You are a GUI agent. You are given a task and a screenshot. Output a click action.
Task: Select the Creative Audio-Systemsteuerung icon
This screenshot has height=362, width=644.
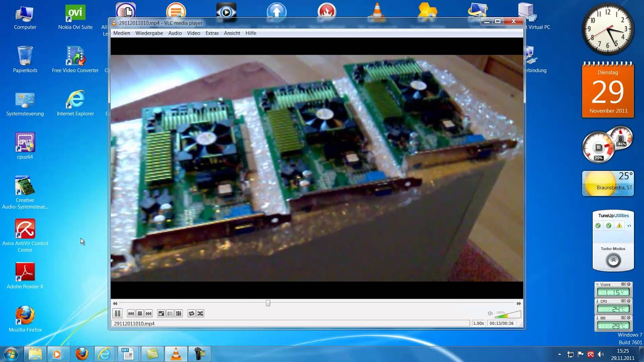coord(25,193)
